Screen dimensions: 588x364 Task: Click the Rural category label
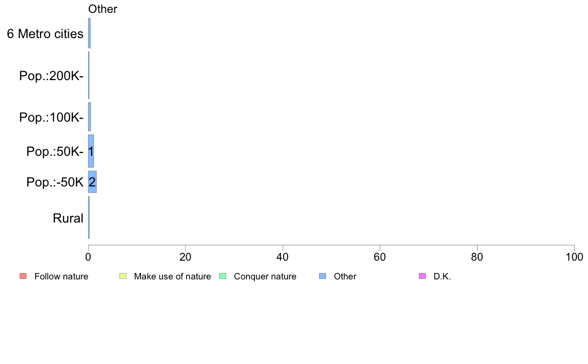[68, 218]
